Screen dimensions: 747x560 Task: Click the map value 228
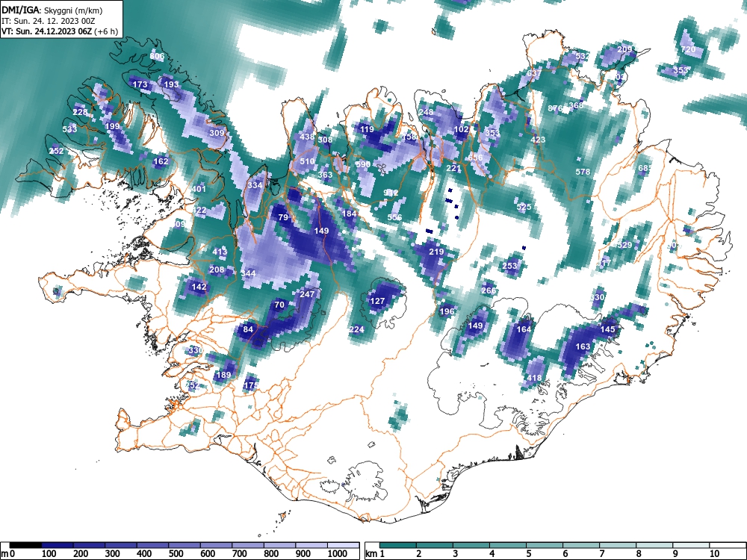click(x=80, y=113)
